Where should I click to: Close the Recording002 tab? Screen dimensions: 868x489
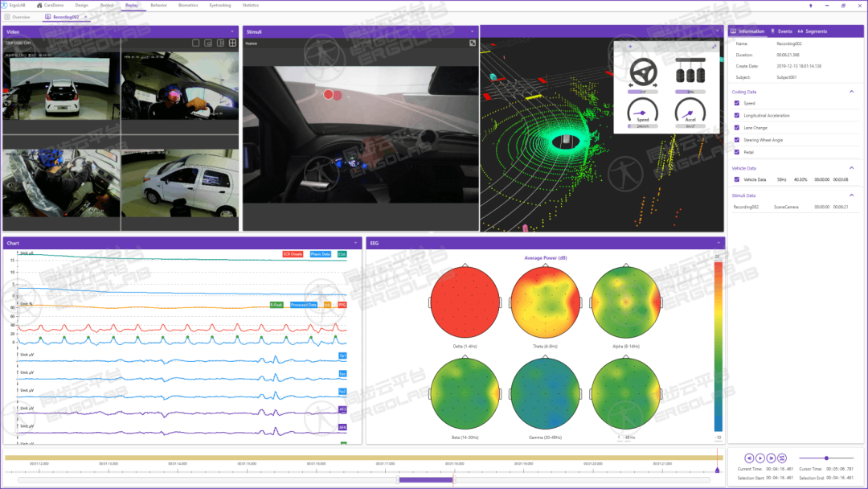tap(85, 17)
